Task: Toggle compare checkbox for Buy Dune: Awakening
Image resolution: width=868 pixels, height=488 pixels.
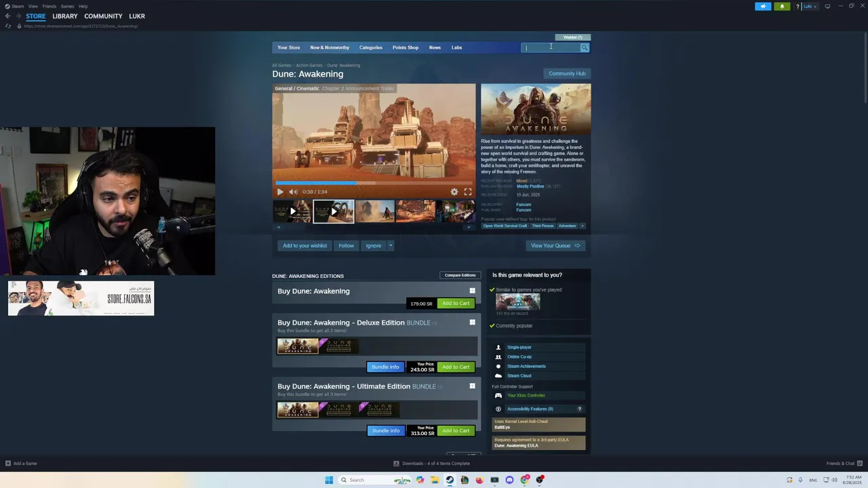Action: [x=473, y=291]
